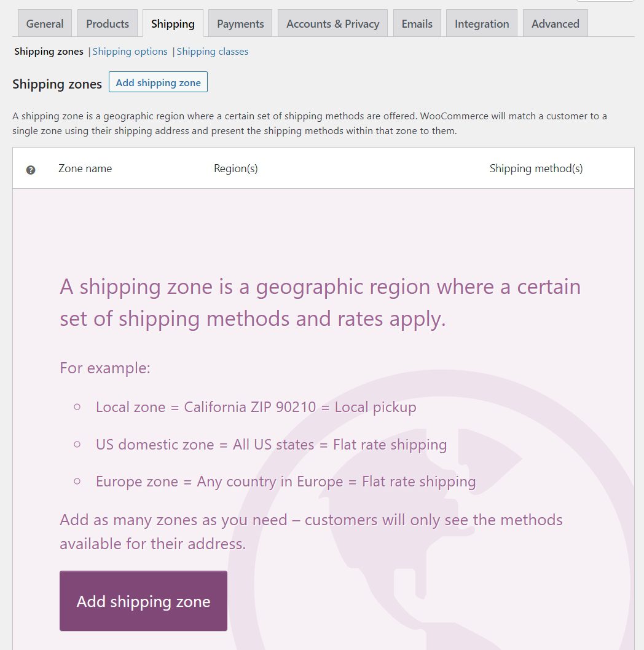Click the bullet beside the Europe zone example

pyautogui.click(x=77, y=480)
